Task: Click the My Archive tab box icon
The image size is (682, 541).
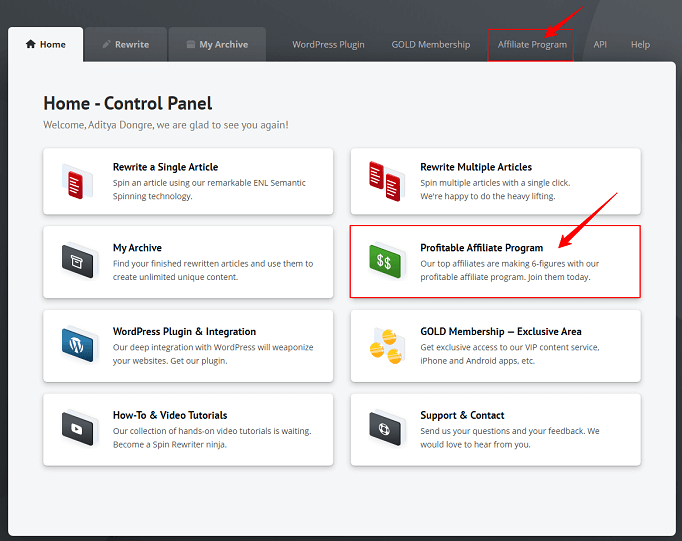Action: tap(191, 44)
